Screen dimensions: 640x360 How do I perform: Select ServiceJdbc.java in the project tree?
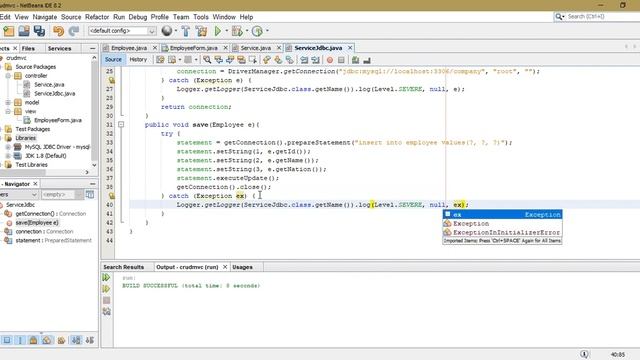point(54,93)
